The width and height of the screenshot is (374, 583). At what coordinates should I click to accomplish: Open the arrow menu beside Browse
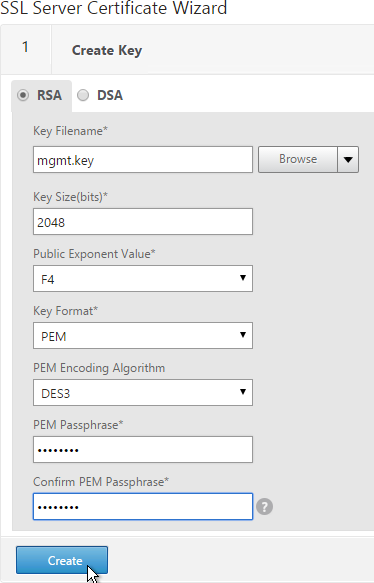tap(348, 160)
